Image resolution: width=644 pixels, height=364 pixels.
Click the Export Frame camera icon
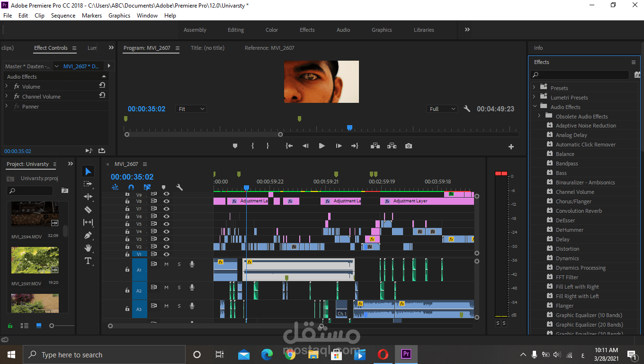pyautogui.click(x=408, y=146)
